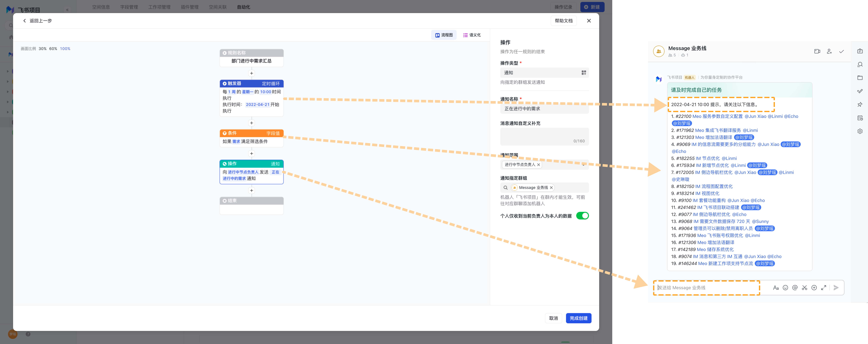The image size is (868, 344).
Task: Click the 消息通知自定义补充 text area
Action: (x=544, y=137)
